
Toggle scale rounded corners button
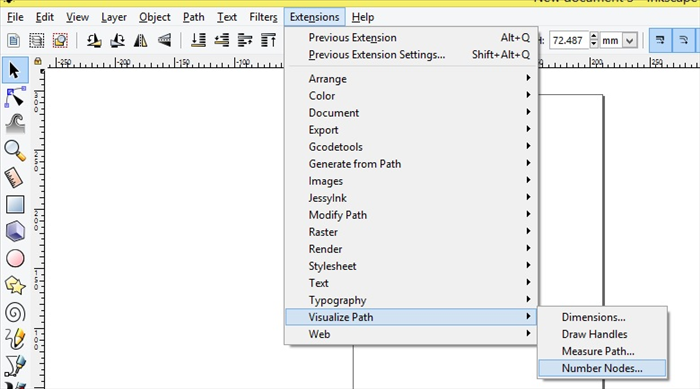click(683, 41)
